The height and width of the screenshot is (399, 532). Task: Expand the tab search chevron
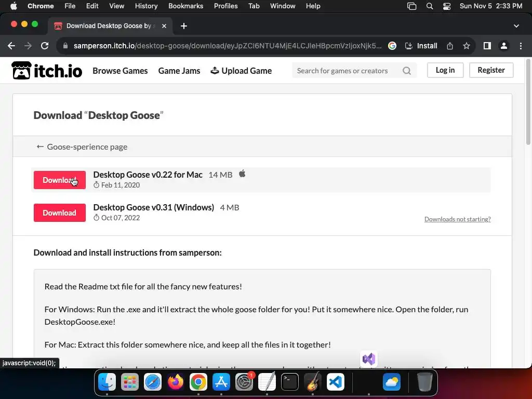(516, 26)
